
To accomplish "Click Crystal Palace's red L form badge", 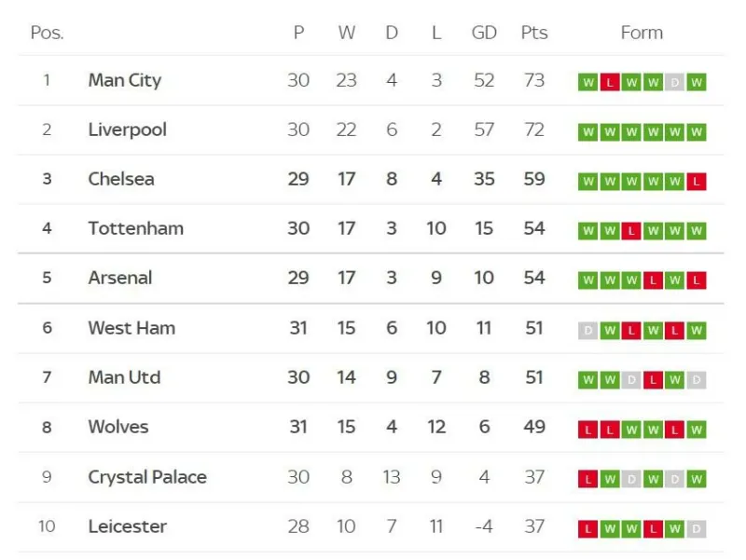I will click(x=588, y=479).
